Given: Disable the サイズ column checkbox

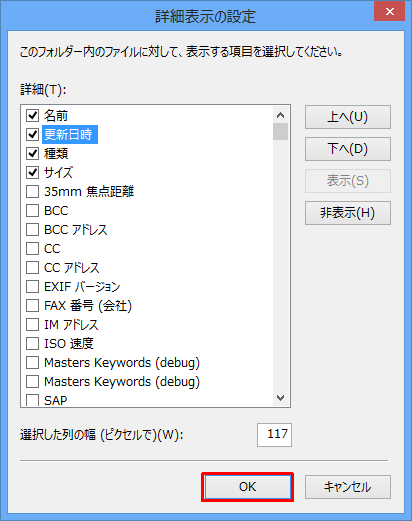Looking at the screenshot, I should 32,173.
